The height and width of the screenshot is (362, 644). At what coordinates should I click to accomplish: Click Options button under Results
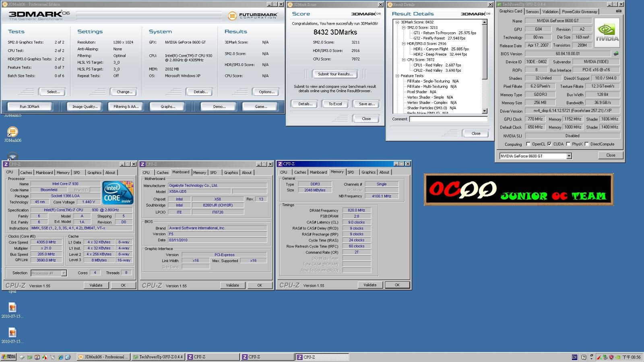266,92
